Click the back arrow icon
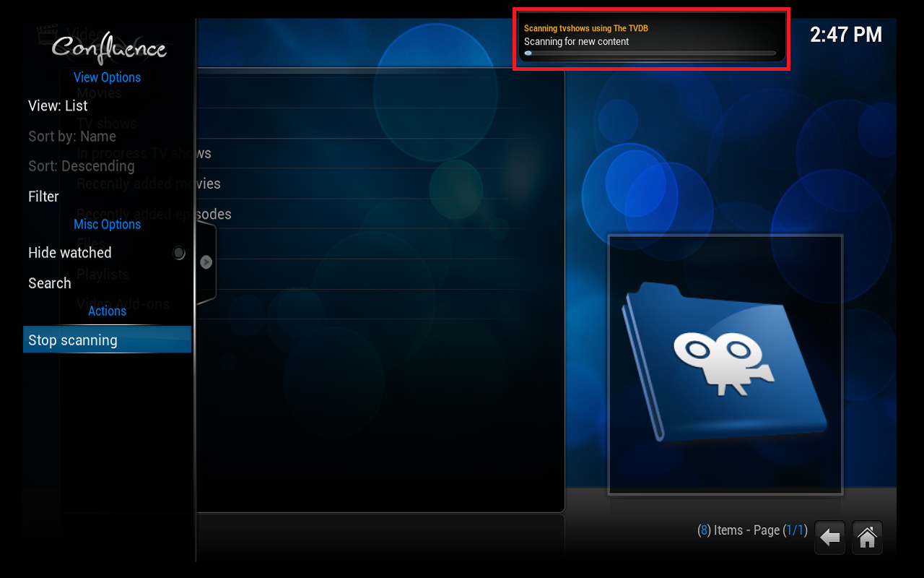 (x=830, y=538)
